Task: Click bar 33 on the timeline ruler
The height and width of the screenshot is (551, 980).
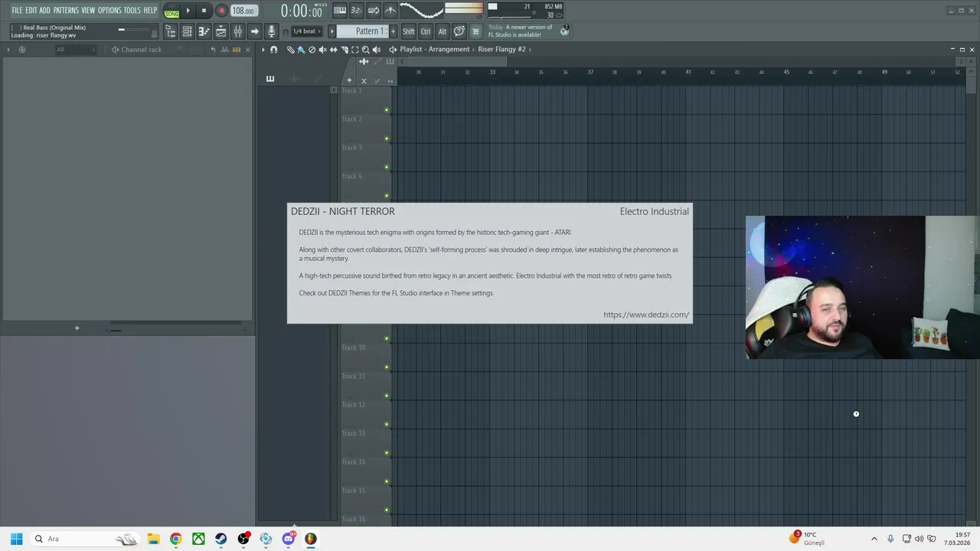Action: point(492,72)
